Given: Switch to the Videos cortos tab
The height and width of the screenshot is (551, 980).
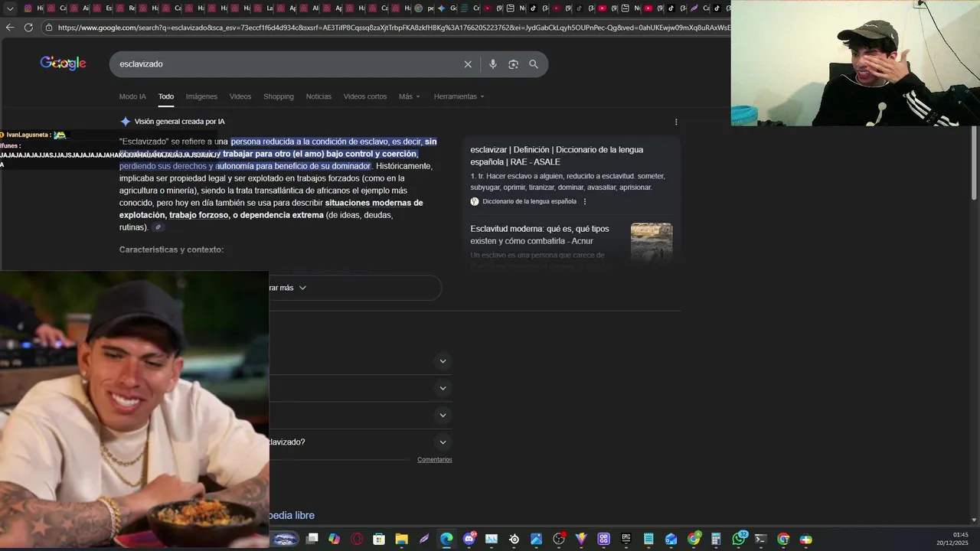Looking at the screenshot, I should pyautogui.click(x=365, y=96).
